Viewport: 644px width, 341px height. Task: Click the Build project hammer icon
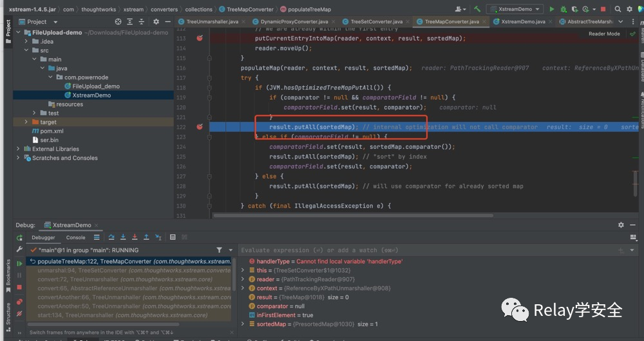(x=477, y=9)
